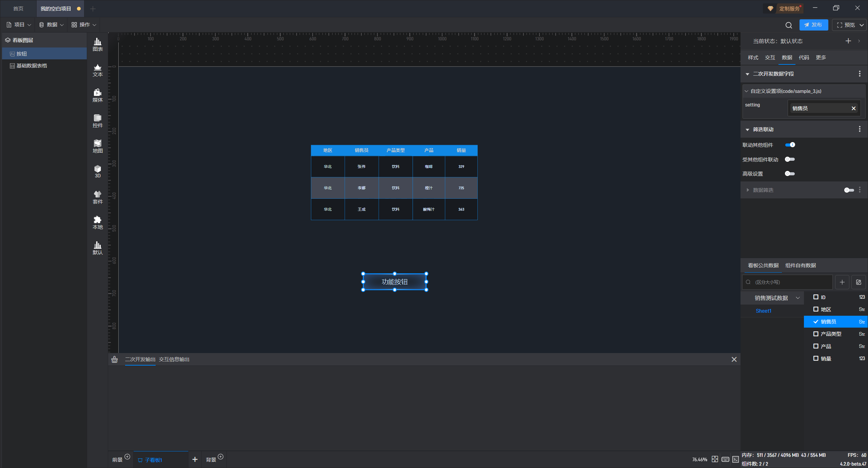Expand the 数据筛选 section

[x=748, y=190]
